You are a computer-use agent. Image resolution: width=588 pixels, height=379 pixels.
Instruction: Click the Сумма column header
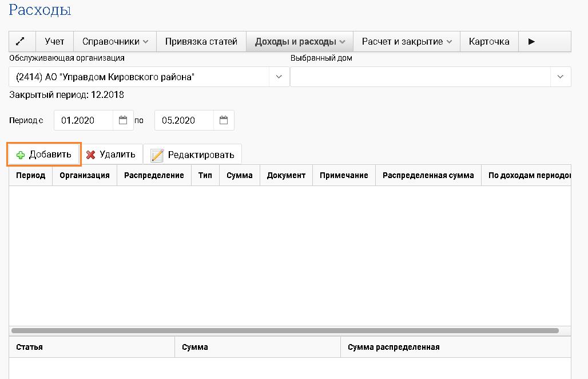tap(239, 175)
